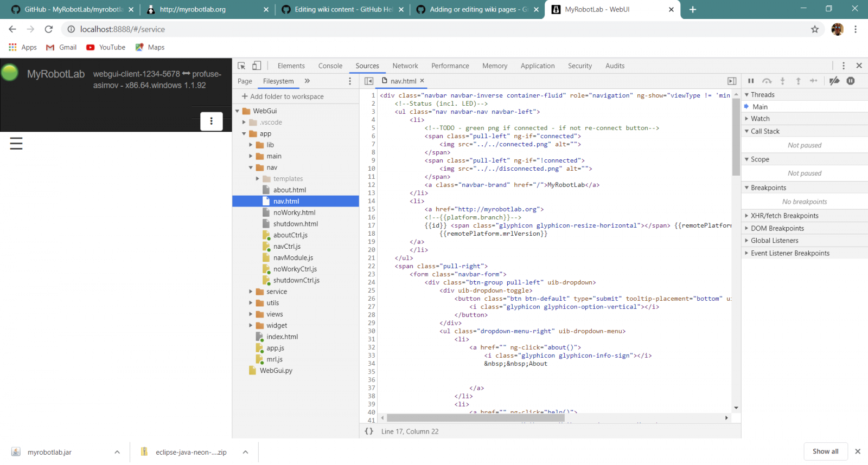
Task: Expand the service folder
Action: [251, 292]
